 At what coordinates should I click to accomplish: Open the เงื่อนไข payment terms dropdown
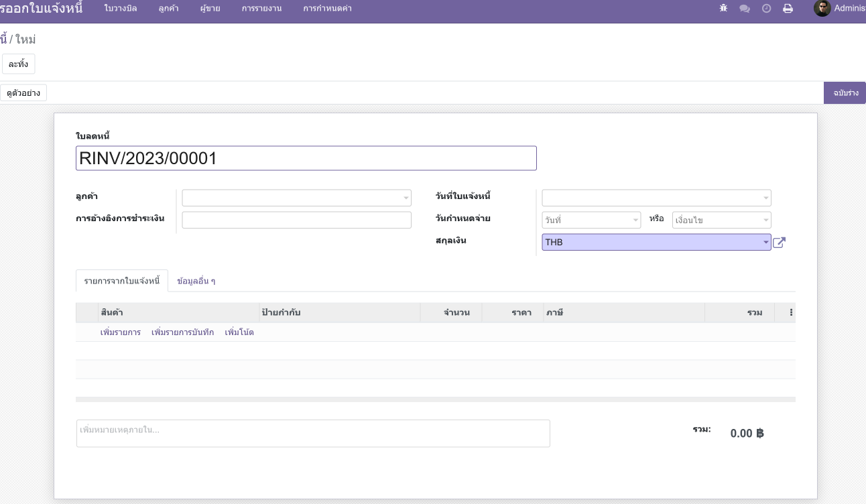[x=721, y=220]
